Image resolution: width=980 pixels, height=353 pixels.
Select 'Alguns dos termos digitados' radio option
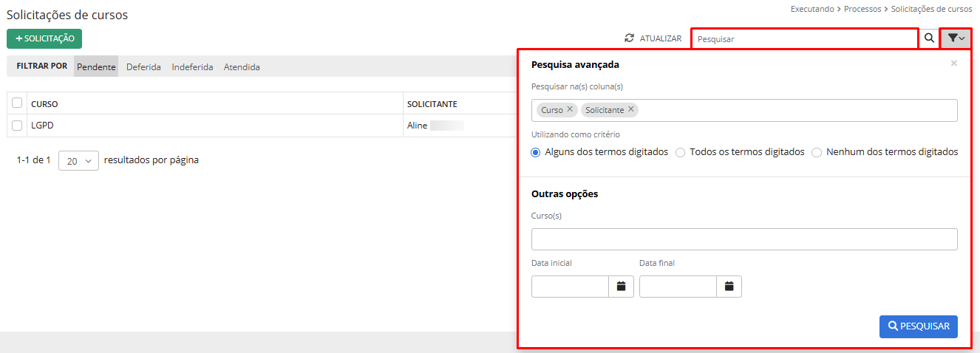pyautogui.click(x=536, y=152)
